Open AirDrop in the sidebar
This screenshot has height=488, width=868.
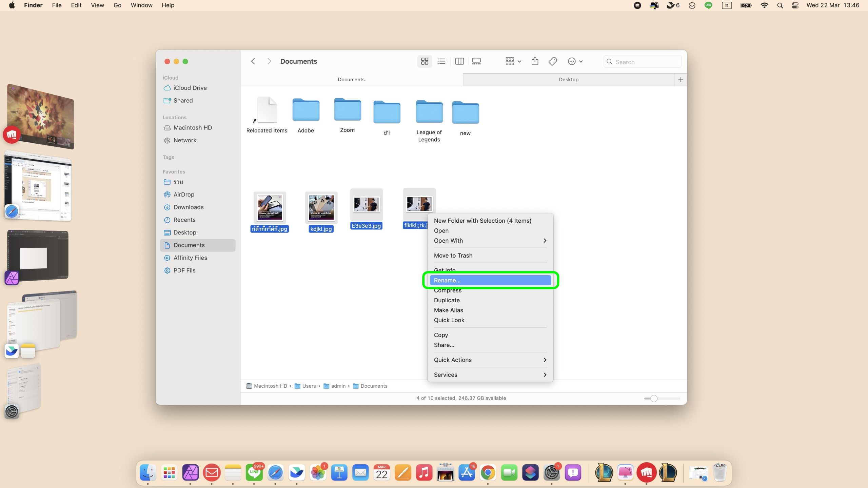pyautogui.click(x=183, y=195)
